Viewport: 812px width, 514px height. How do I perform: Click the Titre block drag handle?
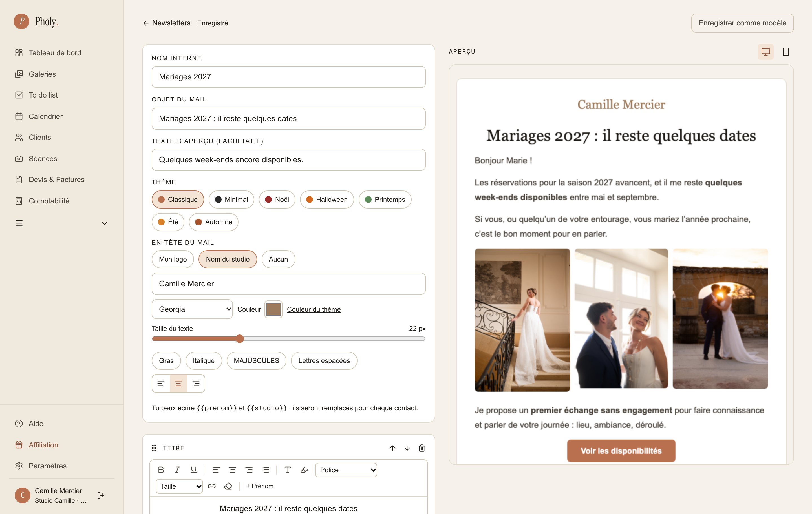pos(154,448)
